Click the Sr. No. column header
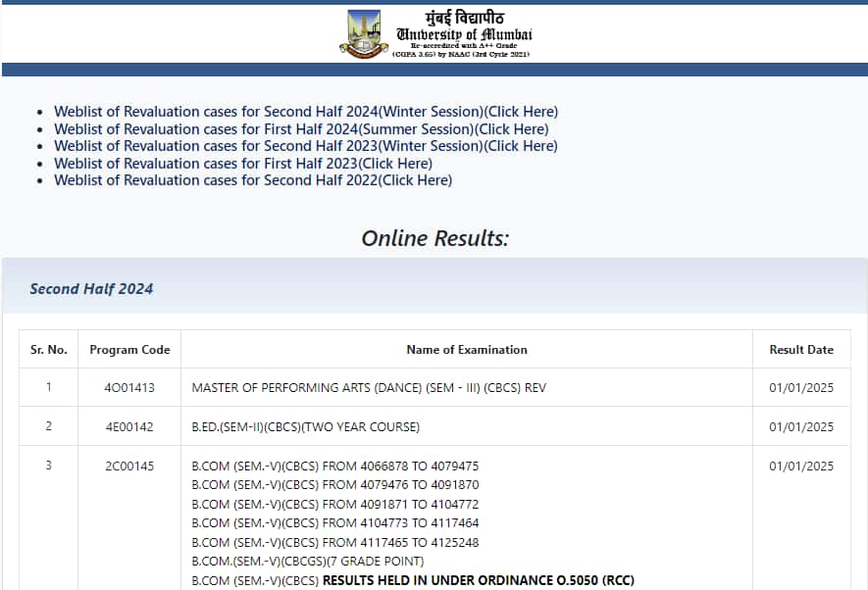Viewport: 868px width, 590px height. click(49, 350)
